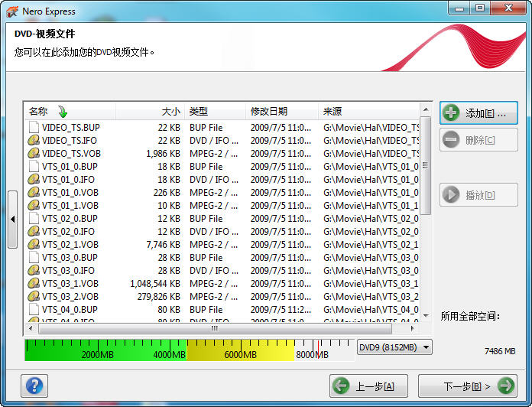
Task: Click the grey minus Delete icon
Action: pos(451,139)
